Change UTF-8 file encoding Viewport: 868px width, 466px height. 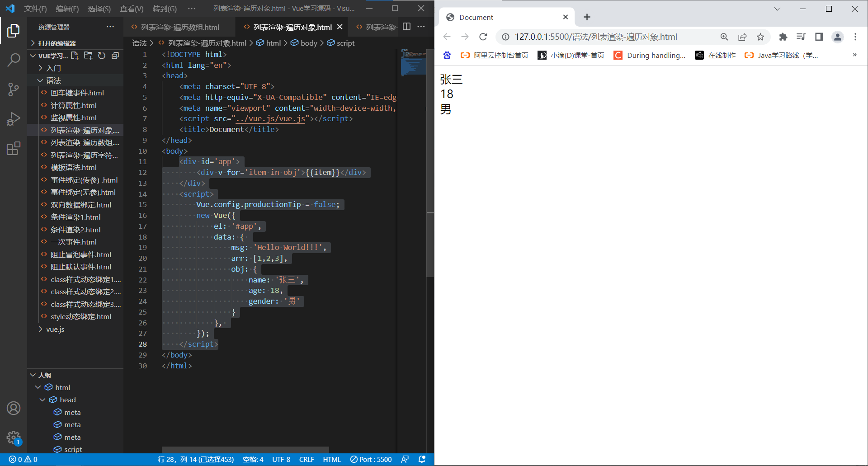(x=281, y=459)
